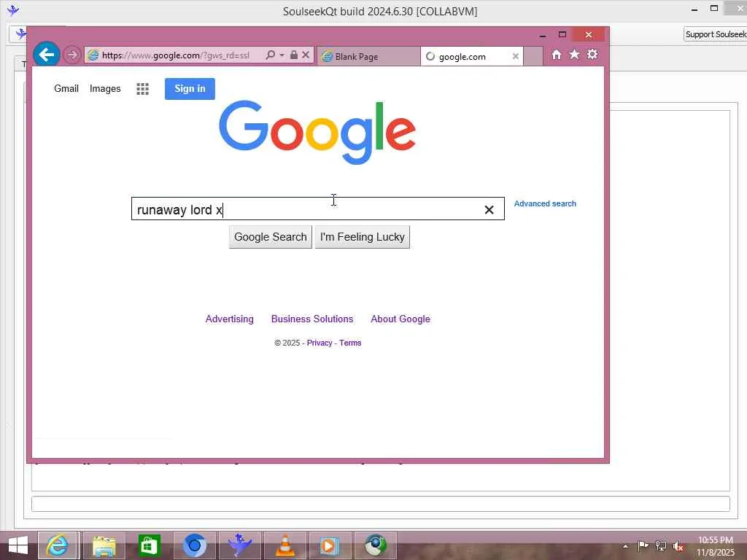This screenshot has height=560, width=747.
Task: Click the Soulseek chat message input field
Action: [381, 504]
